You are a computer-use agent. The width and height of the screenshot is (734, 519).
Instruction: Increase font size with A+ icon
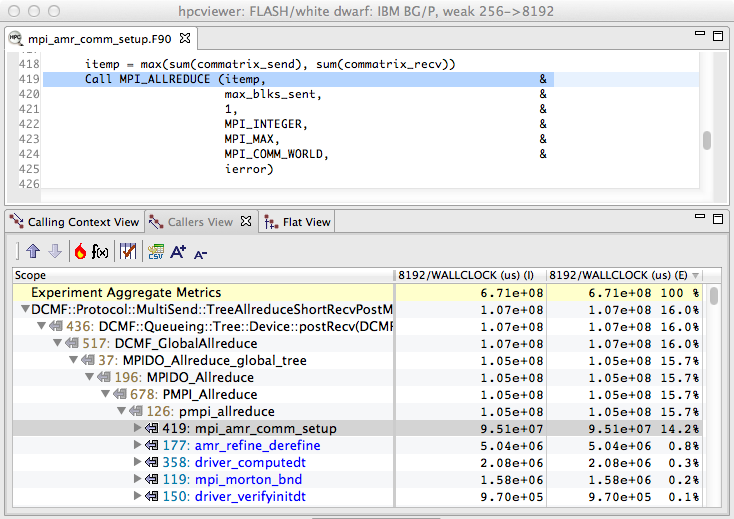point(178,253)
